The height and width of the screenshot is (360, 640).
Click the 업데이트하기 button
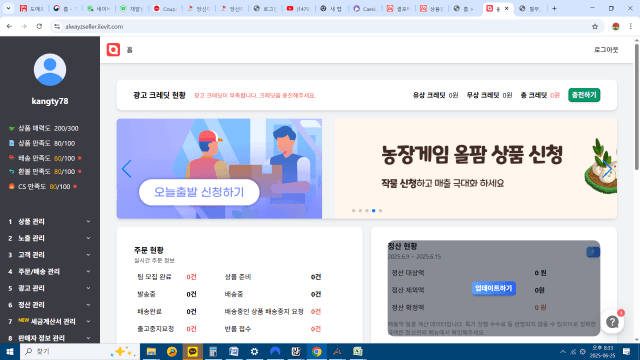pos(493,288)
